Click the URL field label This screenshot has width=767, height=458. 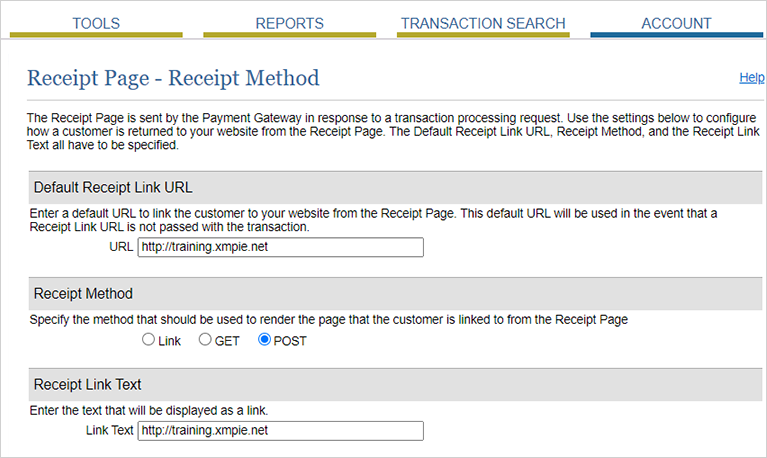point(120,247)
